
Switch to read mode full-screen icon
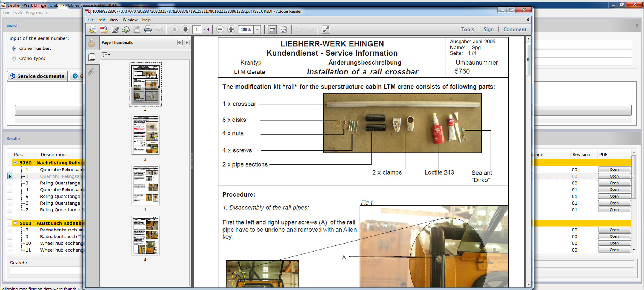[x=326, y=29]
